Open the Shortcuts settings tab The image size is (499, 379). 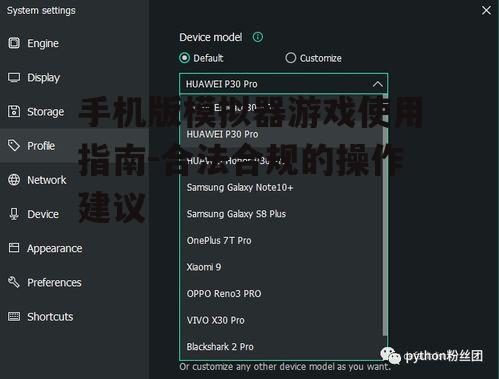point(74,316)
